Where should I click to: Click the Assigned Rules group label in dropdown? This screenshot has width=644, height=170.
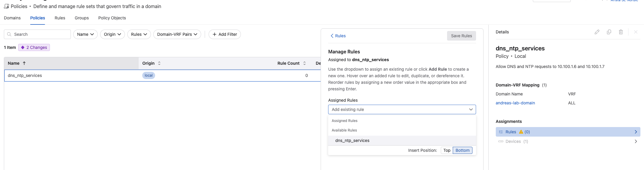coord(345,121)
